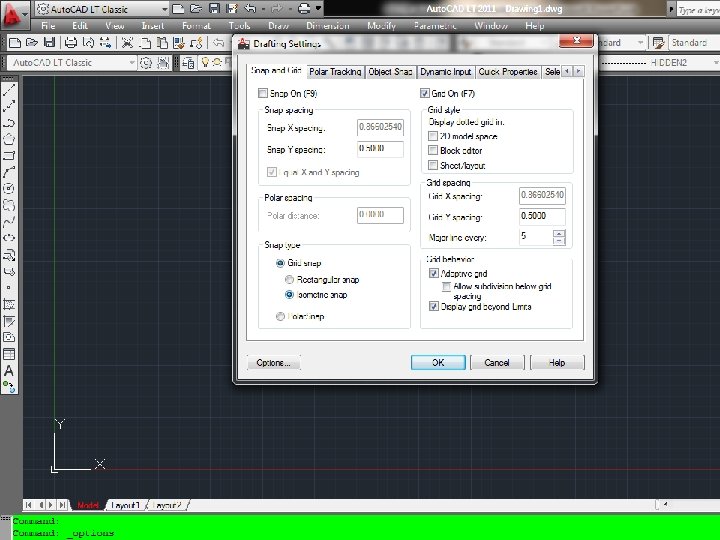Click the OK button
Viewport: 720px width, 540px height.
[x=438, y=362]
